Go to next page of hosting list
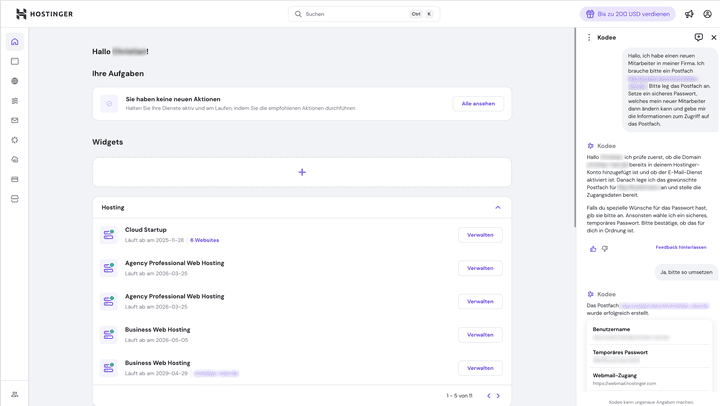 [x=498, y=396]
